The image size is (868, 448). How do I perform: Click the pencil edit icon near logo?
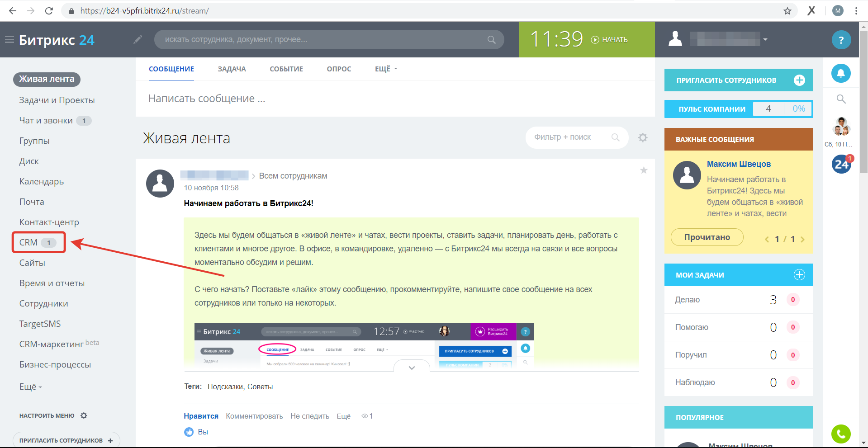(x=138, y=40)
